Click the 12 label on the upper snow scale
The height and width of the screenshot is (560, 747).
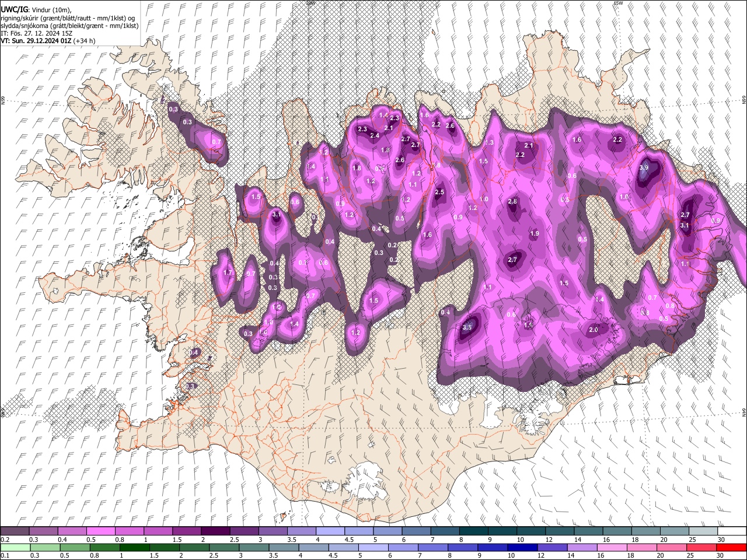pos(549,540)
